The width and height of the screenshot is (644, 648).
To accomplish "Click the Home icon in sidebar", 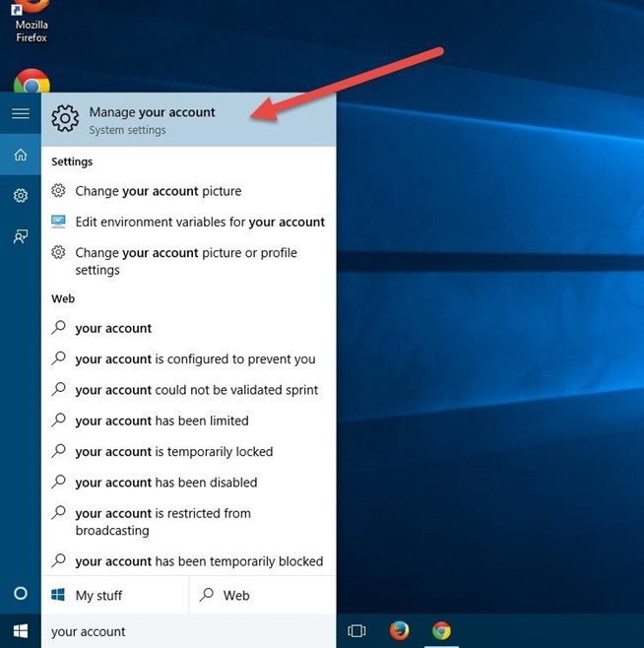I will pyautogui.click(x=20, y=155).
